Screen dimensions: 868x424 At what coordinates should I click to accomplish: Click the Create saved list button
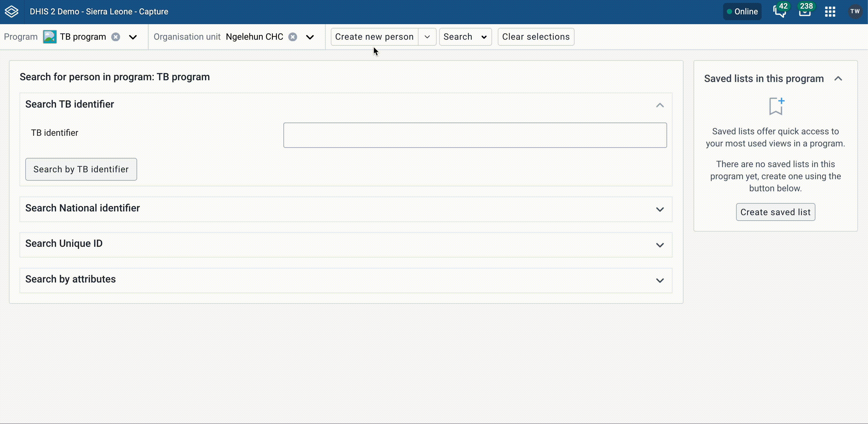(x=775, y=212)
